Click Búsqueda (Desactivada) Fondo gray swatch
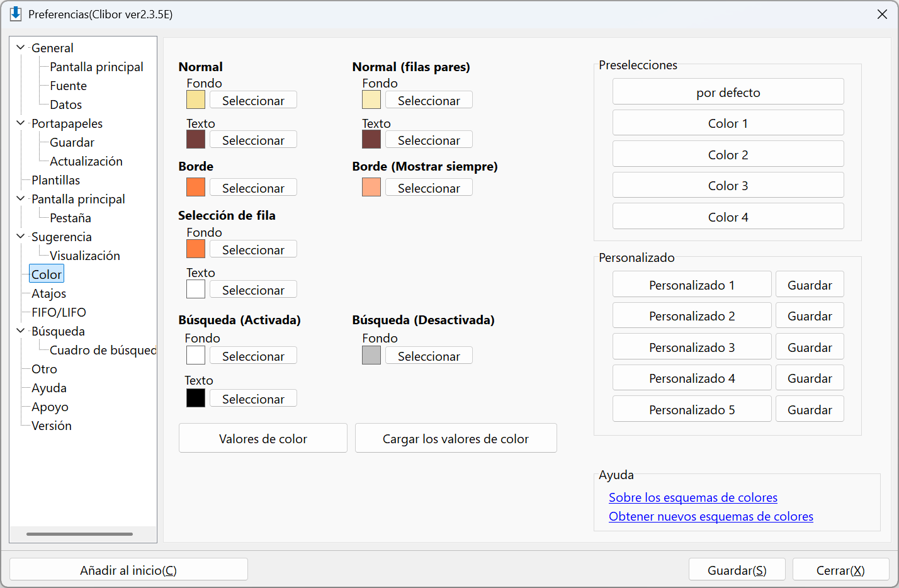 371,355
